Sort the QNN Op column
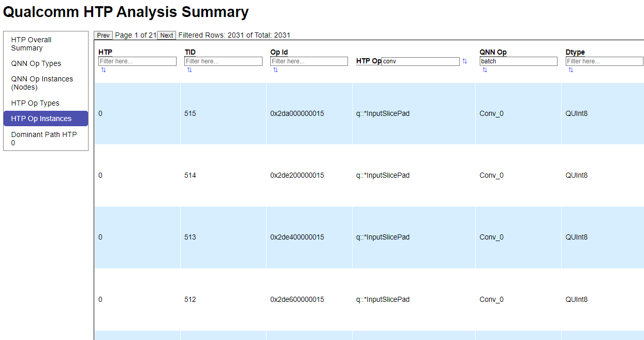644x340 pixels. (484, 70)
